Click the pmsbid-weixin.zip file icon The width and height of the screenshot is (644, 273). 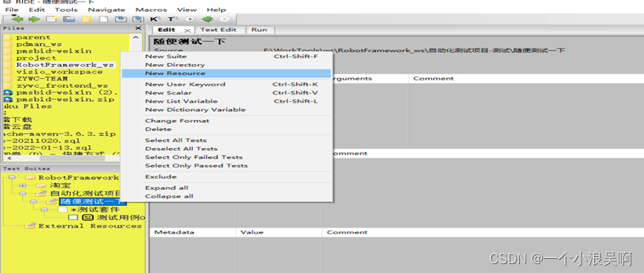(7, 100)
